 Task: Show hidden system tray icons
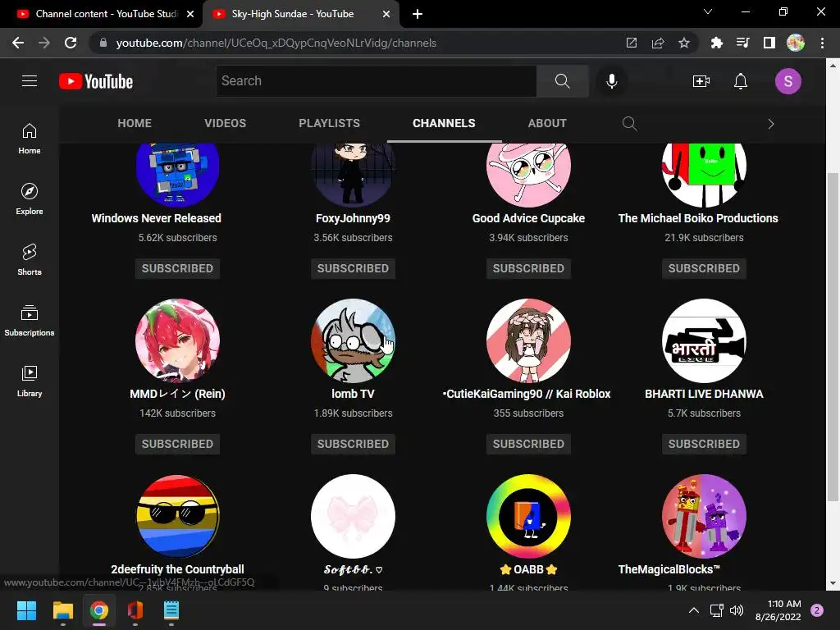[694, 610]
